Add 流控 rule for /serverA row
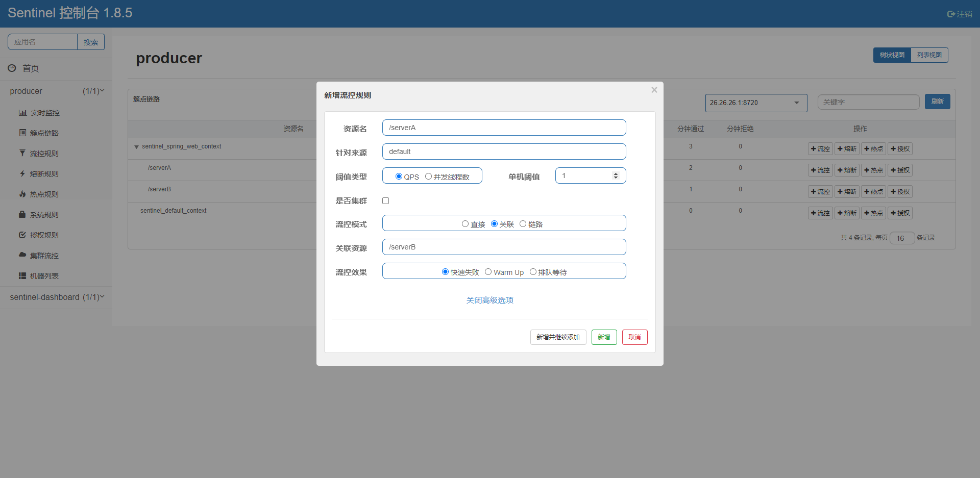Screen dimensions: 980x478 pos(820,170)
